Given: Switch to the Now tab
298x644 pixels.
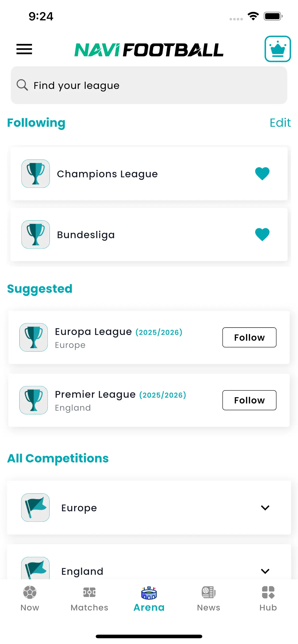Looking at the screenshot, I should [30, 598].
